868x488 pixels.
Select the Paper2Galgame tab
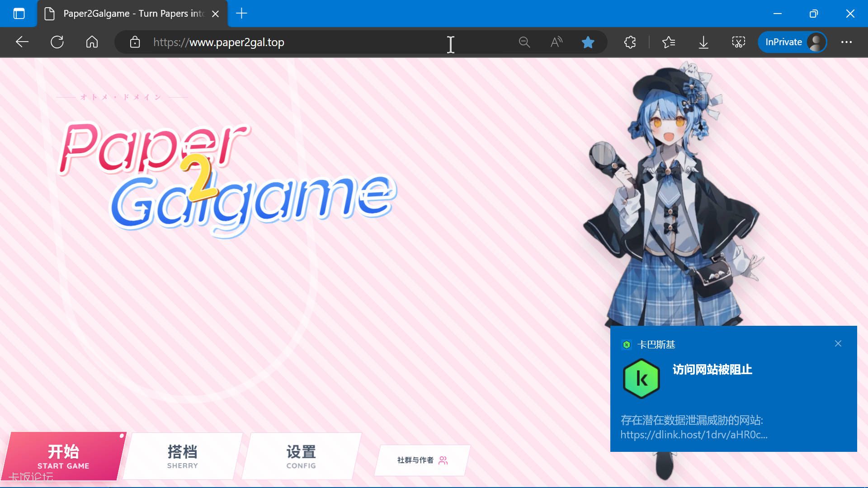point(133,14)
